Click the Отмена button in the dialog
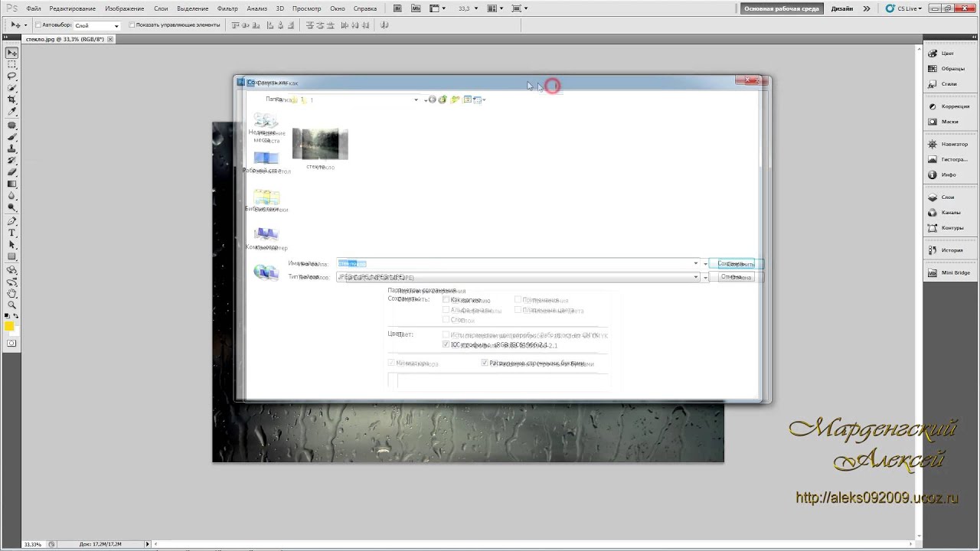Viewport: 980px width, 551px height. [x=735, y=277]
